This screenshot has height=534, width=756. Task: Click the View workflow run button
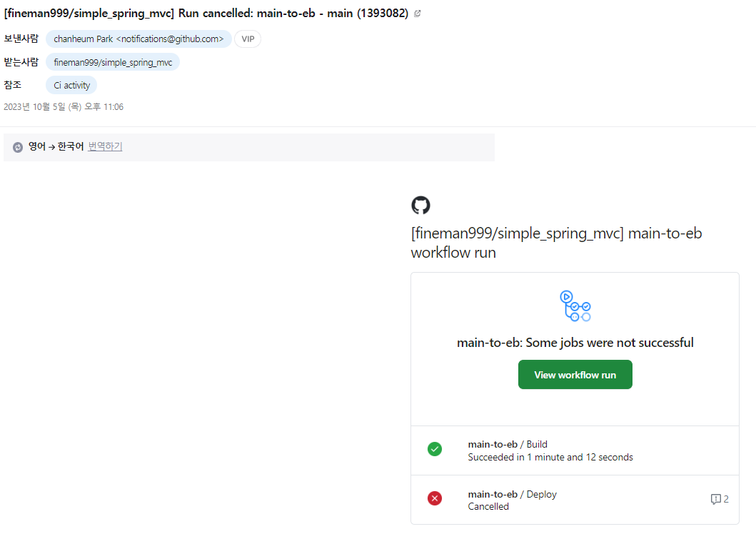point(575,375)
